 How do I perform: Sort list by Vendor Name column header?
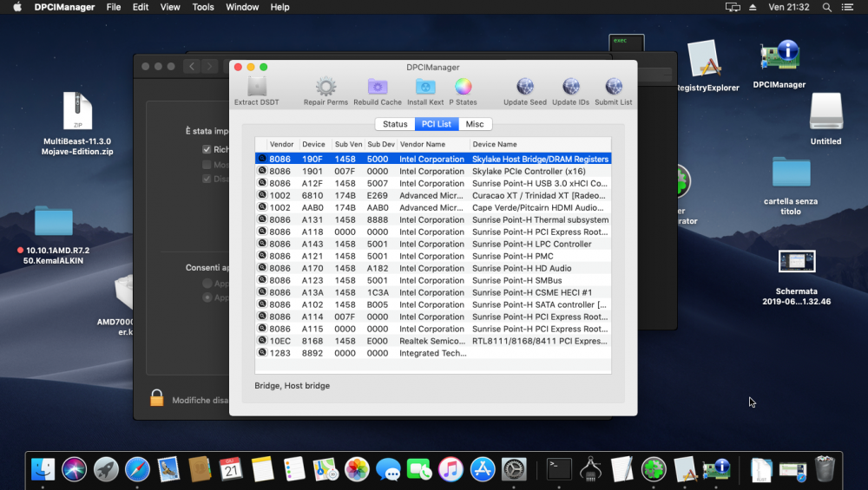pos(433,144)
